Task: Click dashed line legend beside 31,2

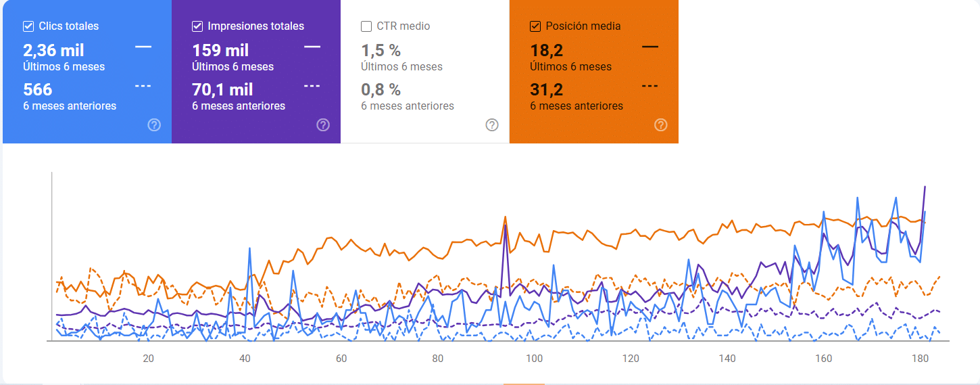Action: coord(650,86)
